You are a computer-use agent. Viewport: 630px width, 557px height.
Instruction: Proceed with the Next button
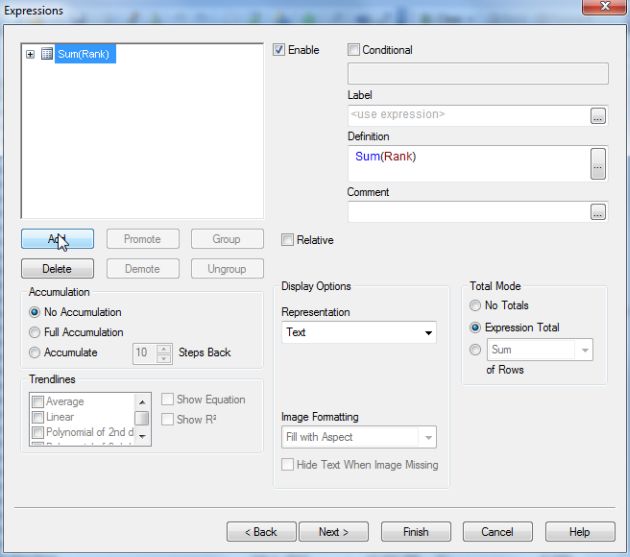pos(333,532)
